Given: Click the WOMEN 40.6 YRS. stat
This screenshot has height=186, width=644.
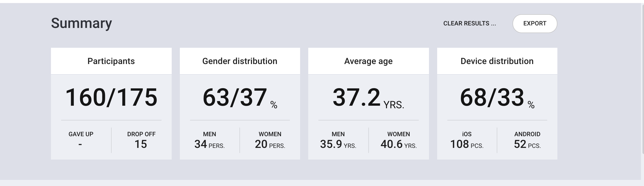Looking at the screenshot, I should [399, 140].
